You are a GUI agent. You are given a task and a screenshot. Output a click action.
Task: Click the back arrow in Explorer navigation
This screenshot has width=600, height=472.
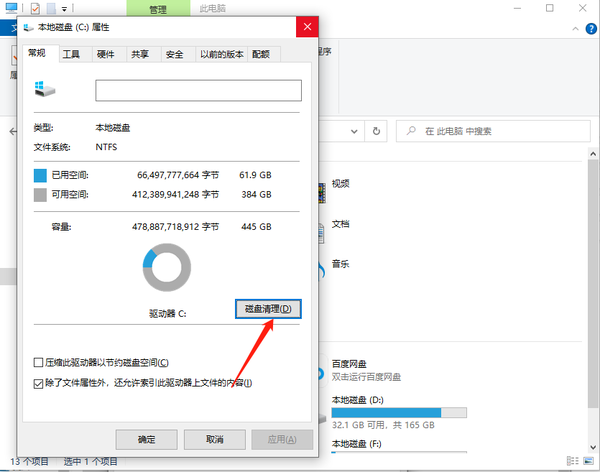tap(13, 132)
